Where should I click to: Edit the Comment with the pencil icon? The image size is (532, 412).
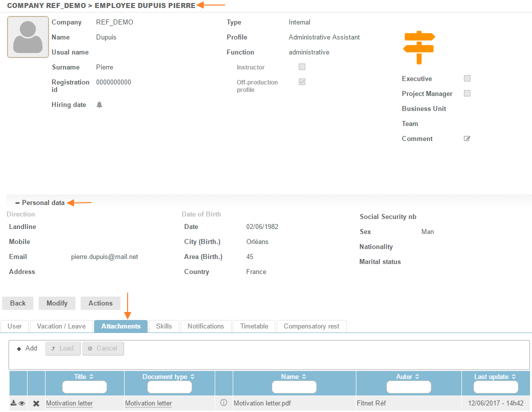467,138
